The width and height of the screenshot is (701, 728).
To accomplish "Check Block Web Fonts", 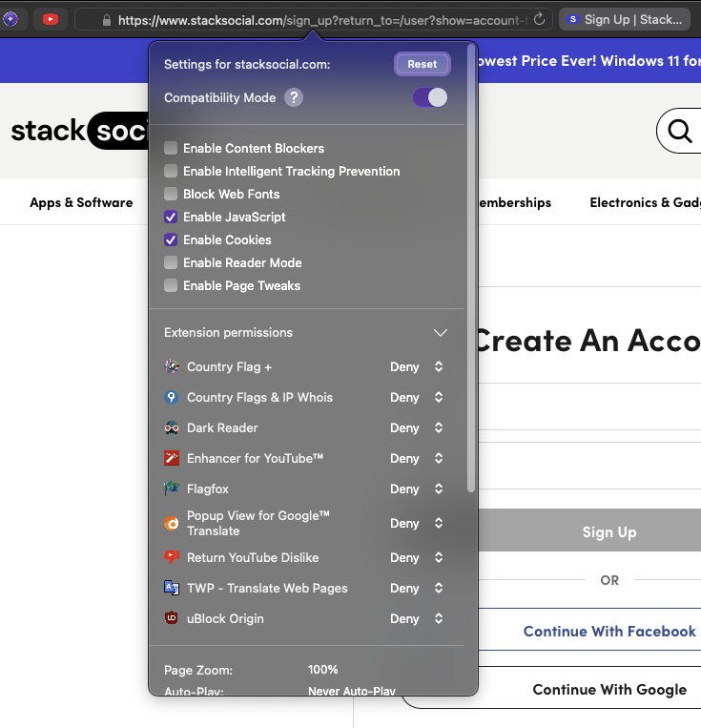I will click(x=171, y=194).
